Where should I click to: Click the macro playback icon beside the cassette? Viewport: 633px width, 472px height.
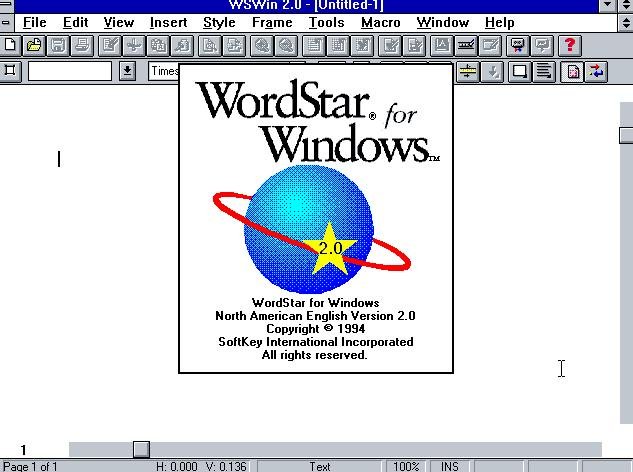(542, 45)
